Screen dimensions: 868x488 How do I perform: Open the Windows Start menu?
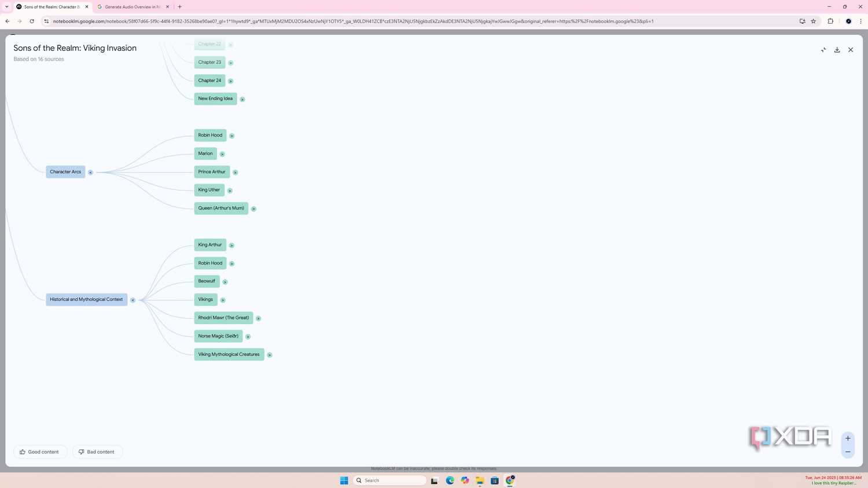pyautogui.click(x=344, y=480)
